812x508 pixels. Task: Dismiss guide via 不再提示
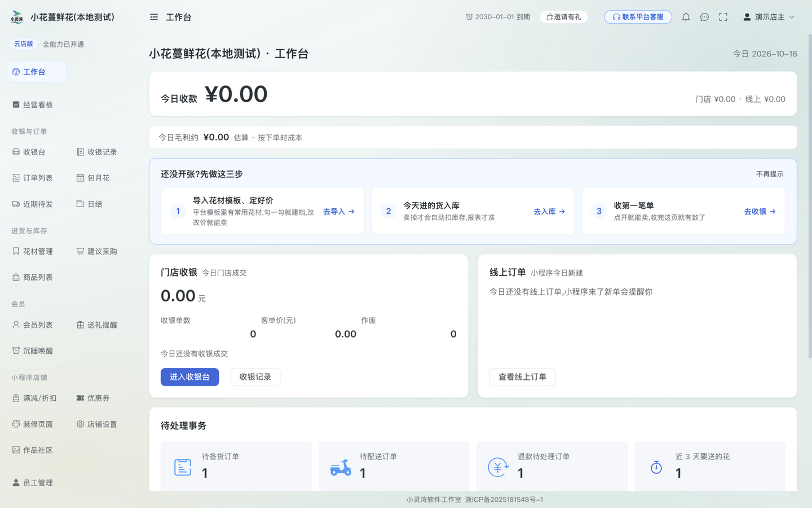coord(770,174)
